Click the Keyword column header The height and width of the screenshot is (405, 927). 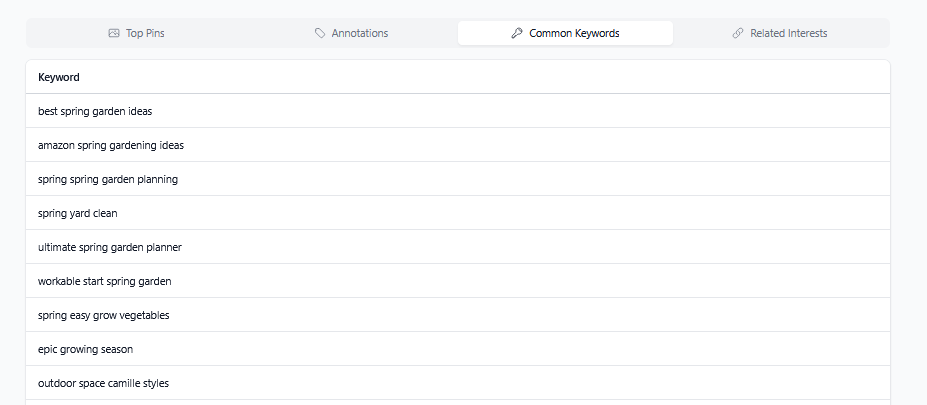59,77
